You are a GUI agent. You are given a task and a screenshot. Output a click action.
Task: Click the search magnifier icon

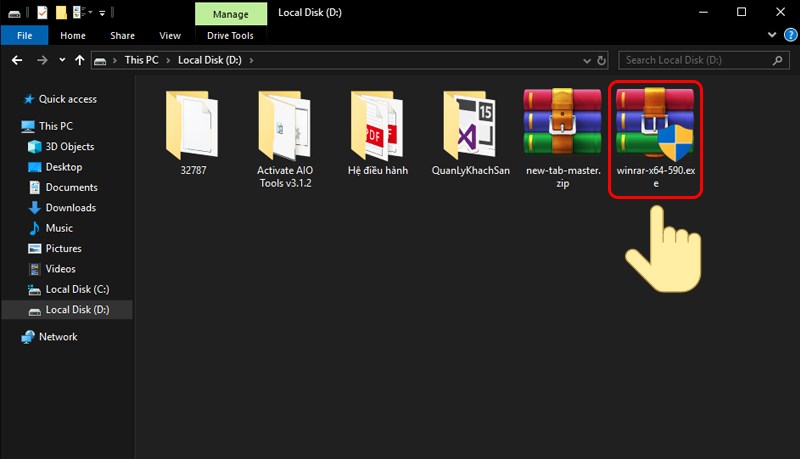pyautogui.click(x=778, y=60)
